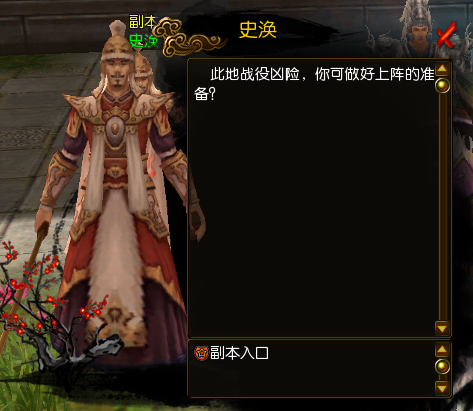
Task: Click the golden cloud ornament in header
Action: point(188,38)
